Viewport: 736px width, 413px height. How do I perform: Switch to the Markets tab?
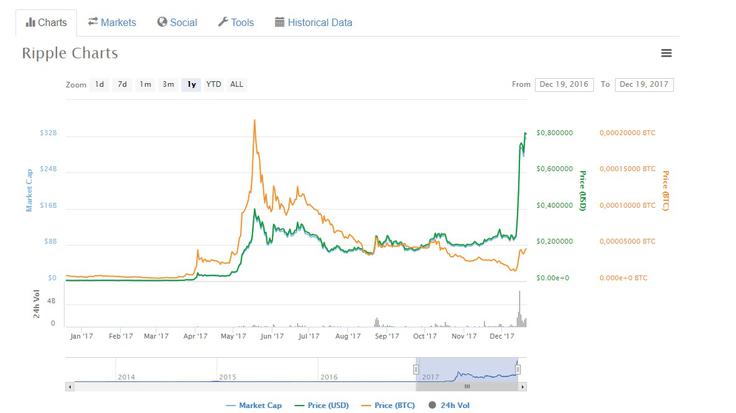(x=112, y=23)
